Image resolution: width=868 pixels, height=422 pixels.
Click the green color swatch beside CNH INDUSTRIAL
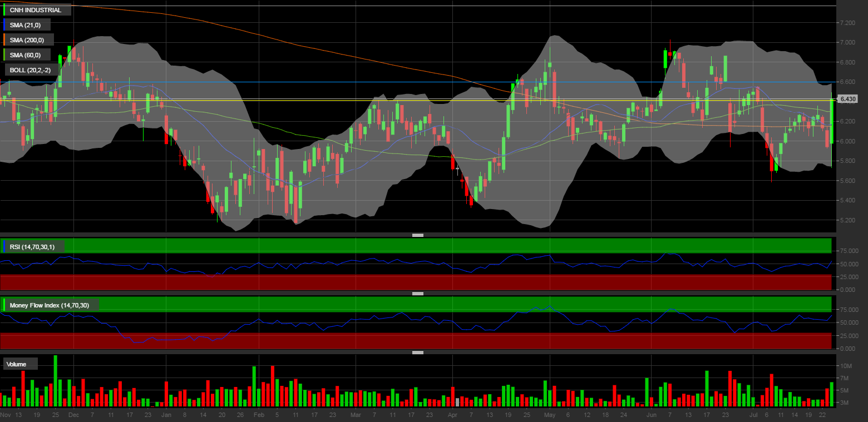click(x=4, y=10)
